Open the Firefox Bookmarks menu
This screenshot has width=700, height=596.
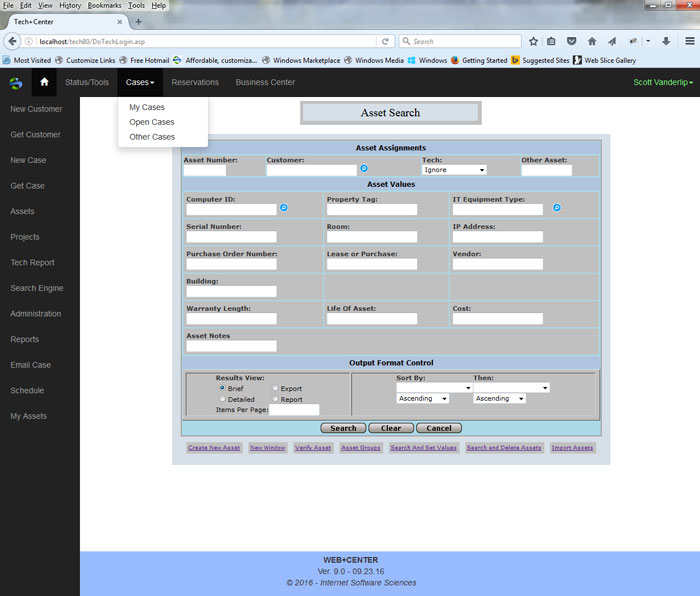104,5
